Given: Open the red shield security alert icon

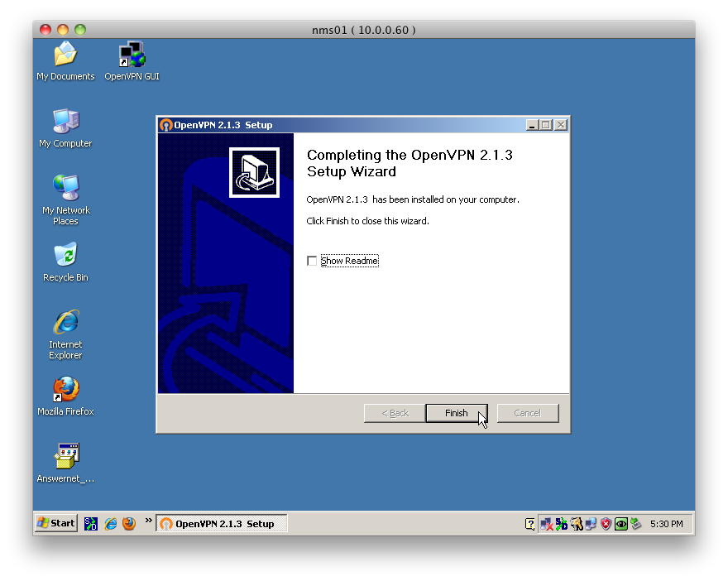Looking at the screenshot, I should pos(606,525).
